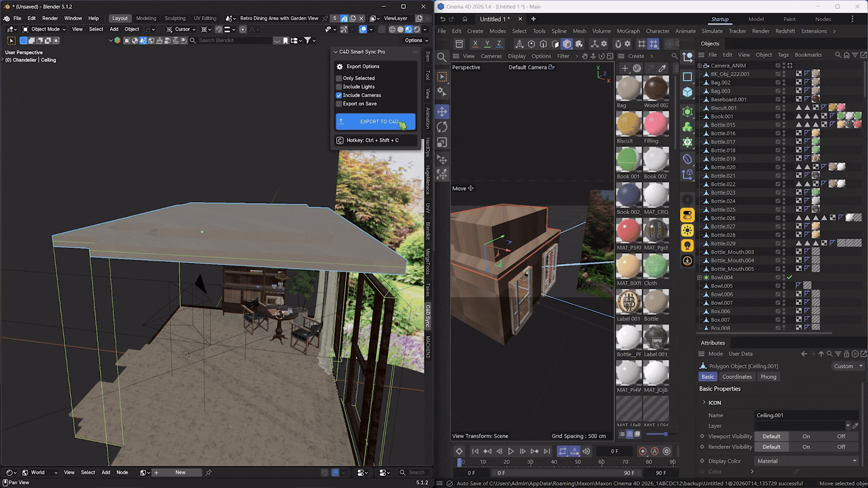Screen dimensions: 868x488
Task: Click the magnifier search icon in Cinema 4D's left toolbar
Action: [x=442, y=57]
